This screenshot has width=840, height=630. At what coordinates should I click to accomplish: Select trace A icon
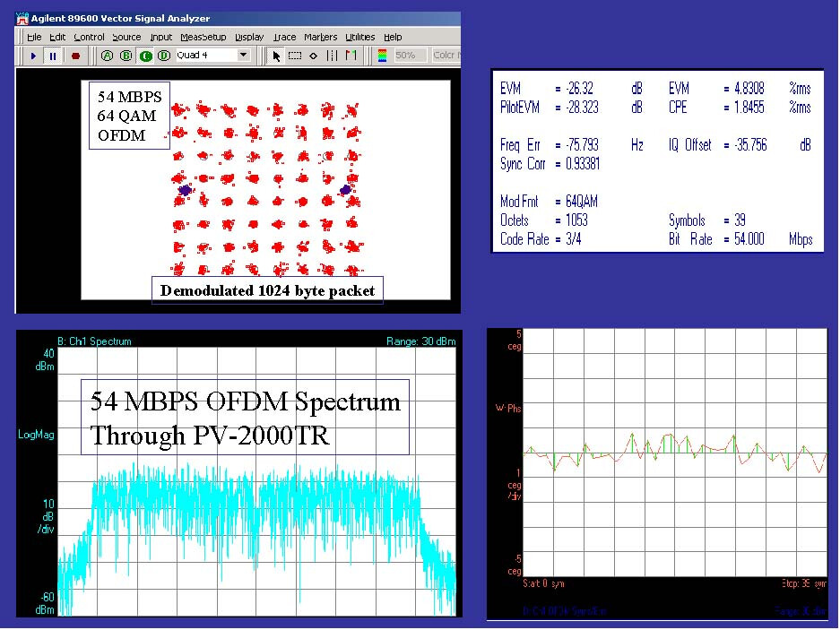click(x=107, y=56)
